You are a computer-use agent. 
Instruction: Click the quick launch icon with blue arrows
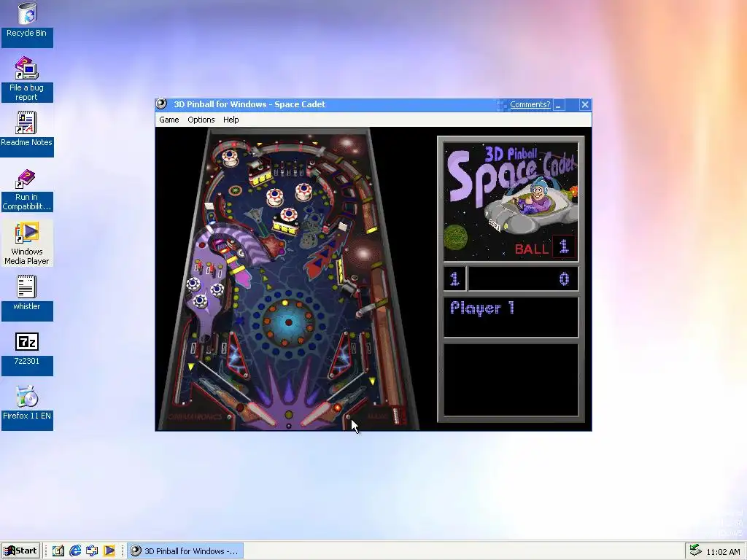tap(92, 551)
